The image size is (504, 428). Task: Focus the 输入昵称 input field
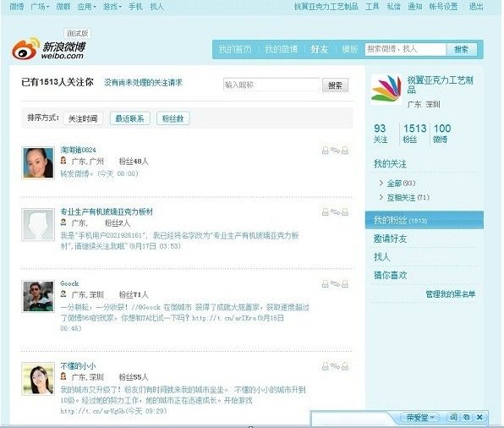coord(272,85)
